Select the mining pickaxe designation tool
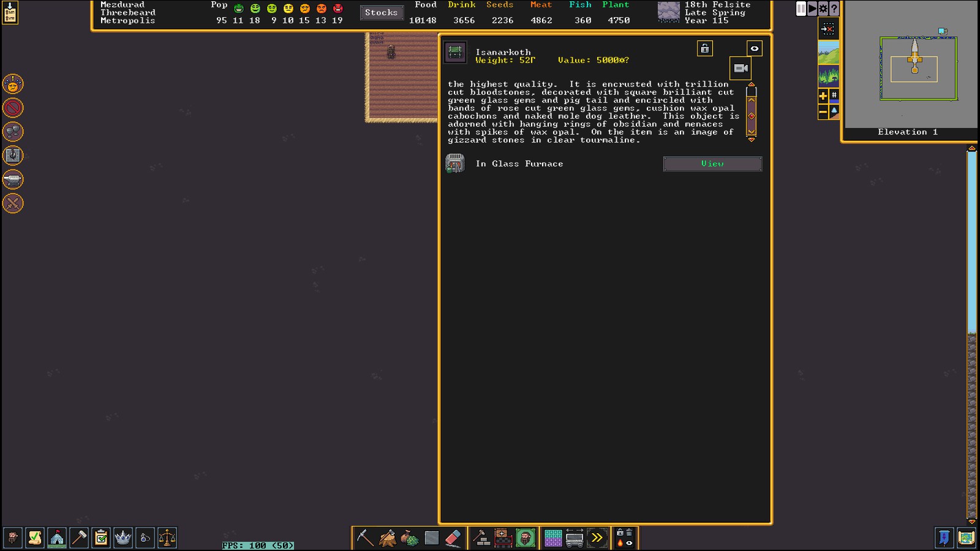980x551 pixels. point(365,538)
